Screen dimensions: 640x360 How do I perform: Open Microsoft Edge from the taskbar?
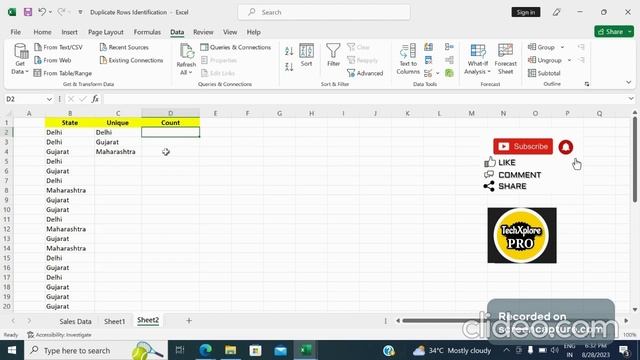point(205,350)
